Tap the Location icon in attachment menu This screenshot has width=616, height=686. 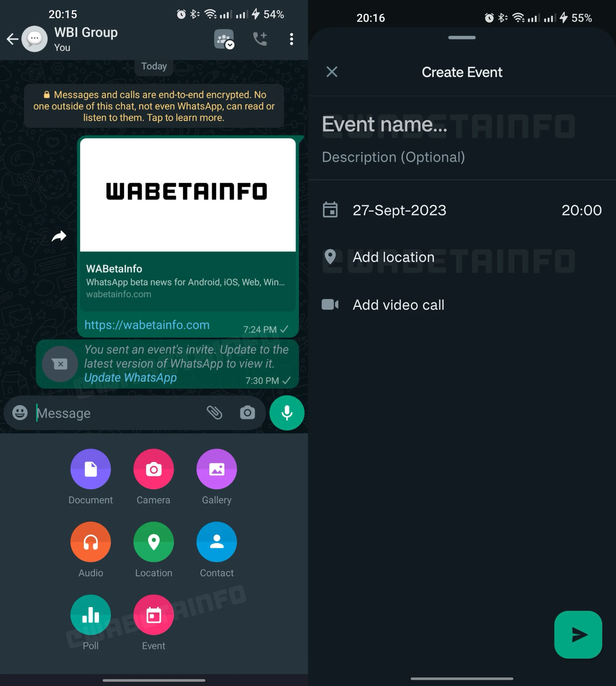click(154, 542)
